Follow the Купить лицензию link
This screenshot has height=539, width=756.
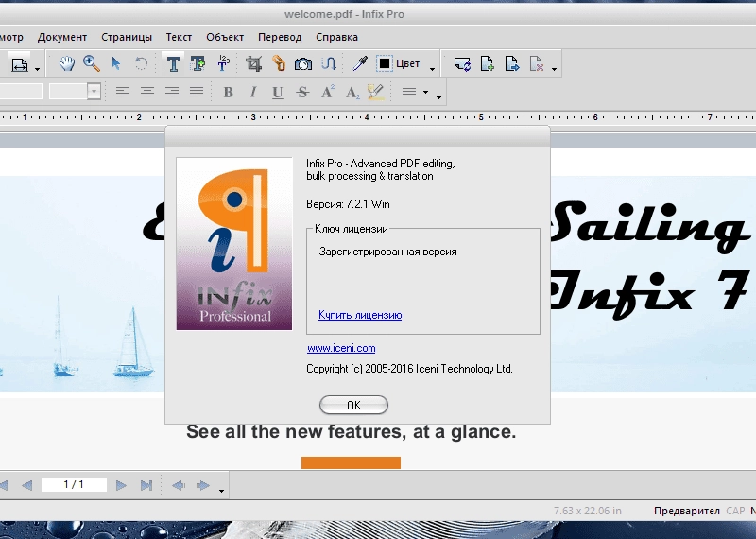[360, 315]
